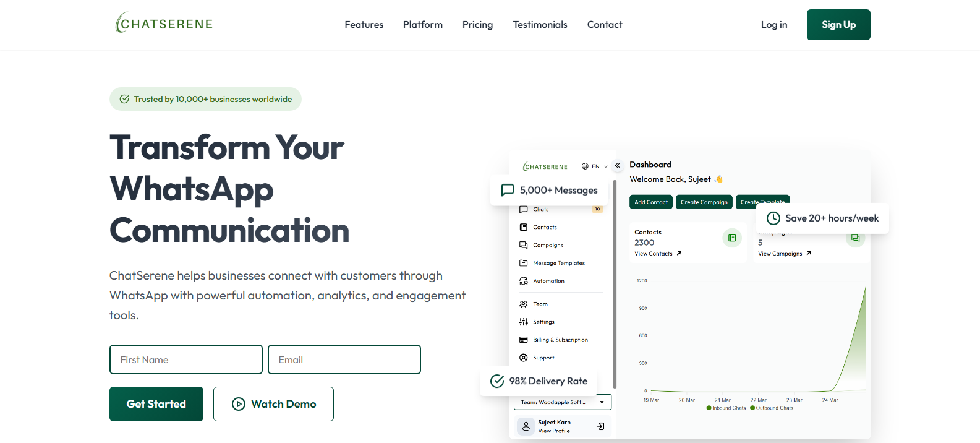The height and width of the screenshot is (443, 980).
Task: Click the Team sidebar icon
Action: pos(524,304)
